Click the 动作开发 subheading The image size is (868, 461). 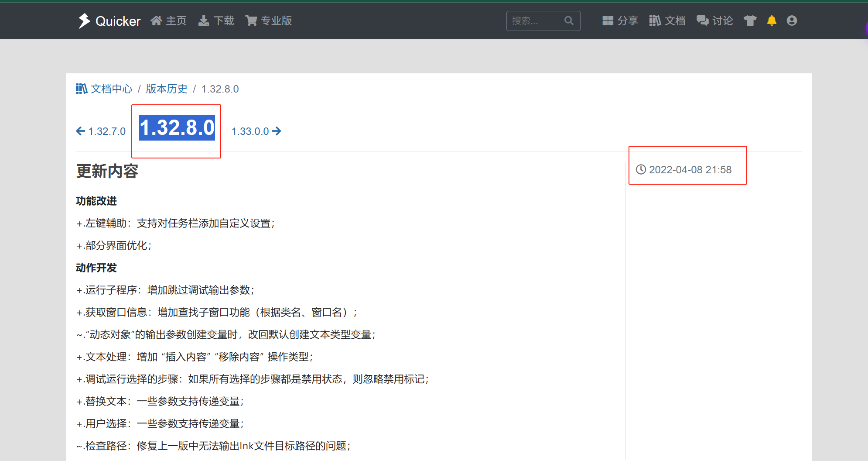tap(96, 268)
